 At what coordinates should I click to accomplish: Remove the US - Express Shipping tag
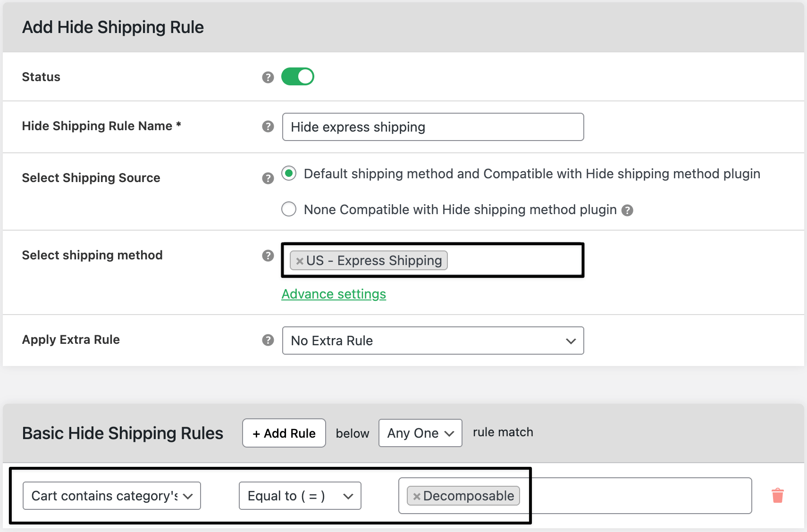300,261
